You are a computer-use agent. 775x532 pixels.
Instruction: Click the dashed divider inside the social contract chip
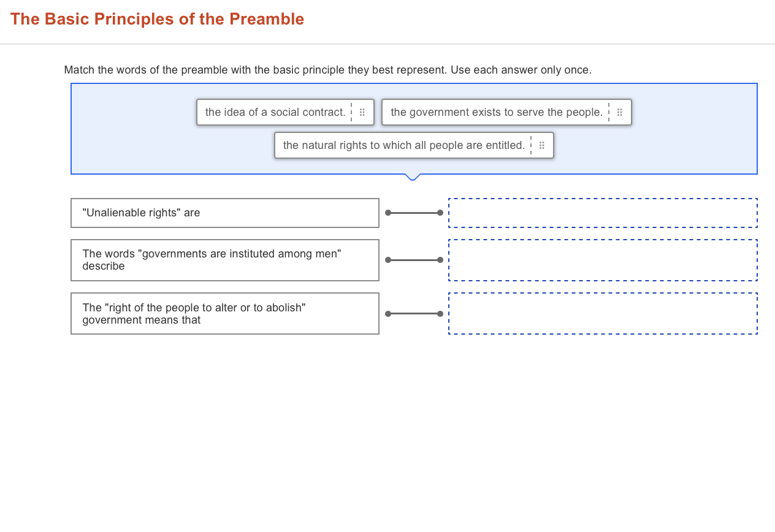[x=351, y=112]
